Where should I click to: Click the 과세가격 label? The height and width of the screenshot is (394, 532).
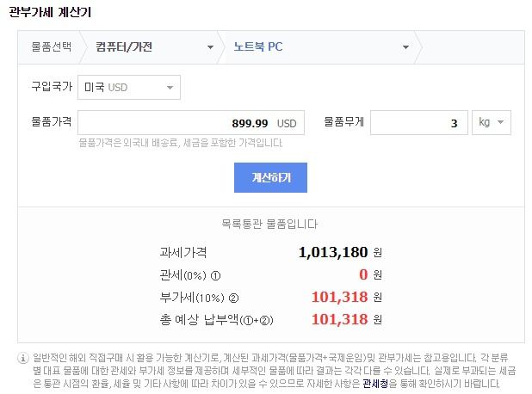pos(182,252)
